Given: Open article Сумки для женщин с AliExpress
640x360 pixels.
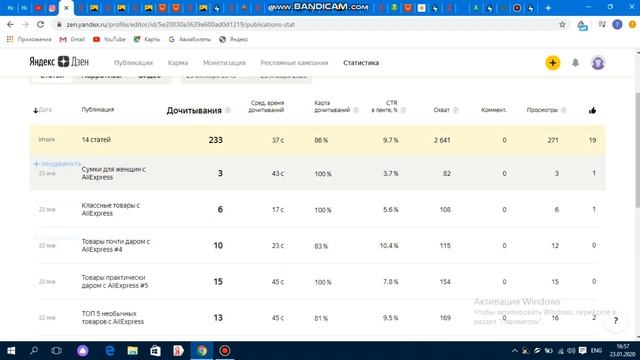Looking at the screenshot, I should pyautogui.click(x=113, y=173).
